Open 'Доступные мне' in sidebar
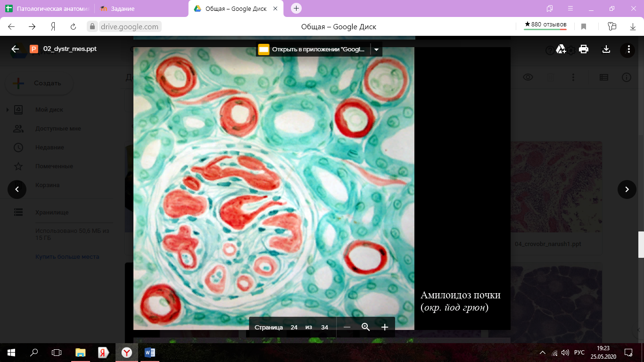Viewport: 644px width, 362px height. [x=58, y=129]
